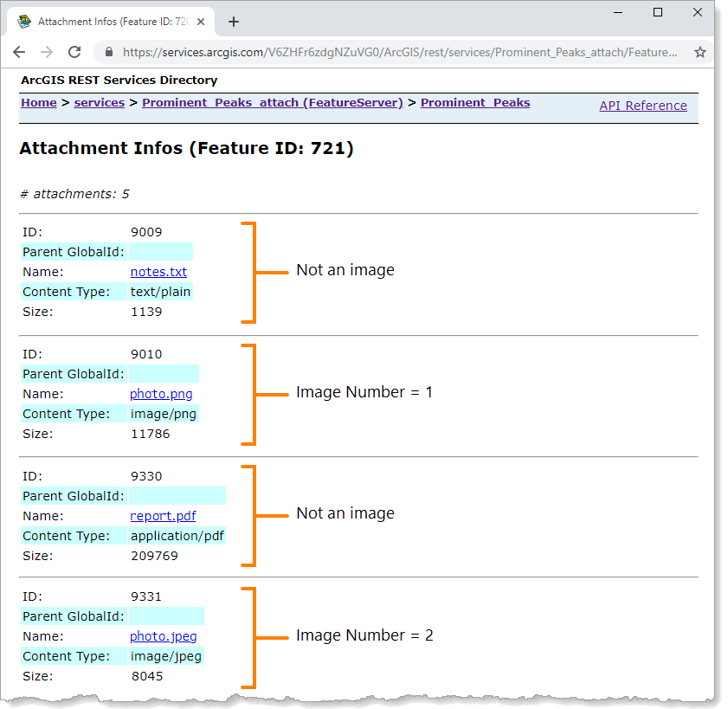This screenshot has width=728, height=709.
Task: Maximize the browser window
Action: click(x=658, y=12)
